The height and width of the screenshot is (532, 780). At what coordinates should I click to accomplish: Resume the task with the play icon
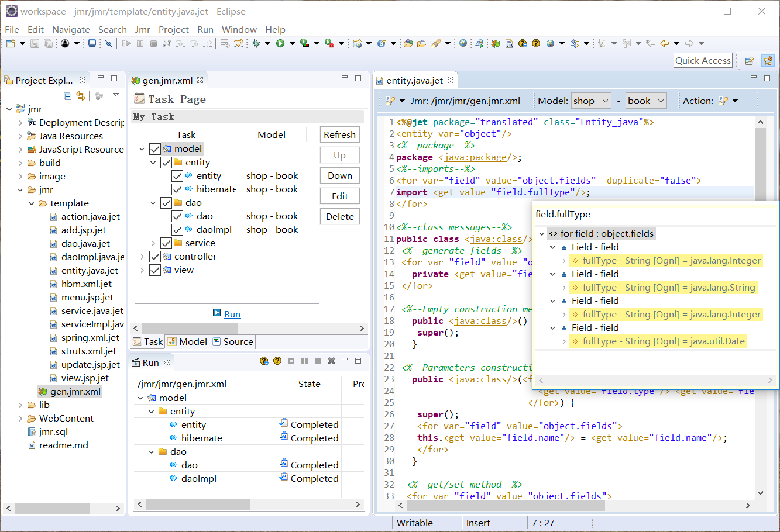click(291, 362)
